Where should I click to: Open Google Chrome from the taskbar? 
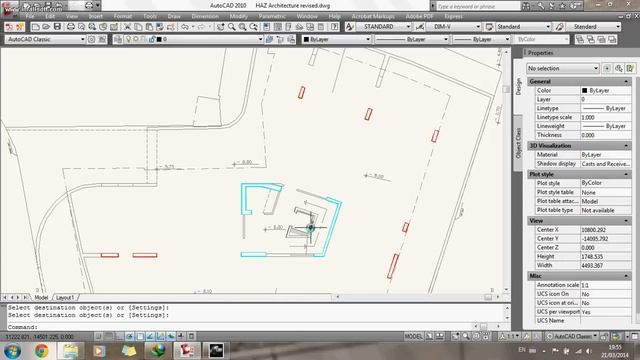coord(41,351)
